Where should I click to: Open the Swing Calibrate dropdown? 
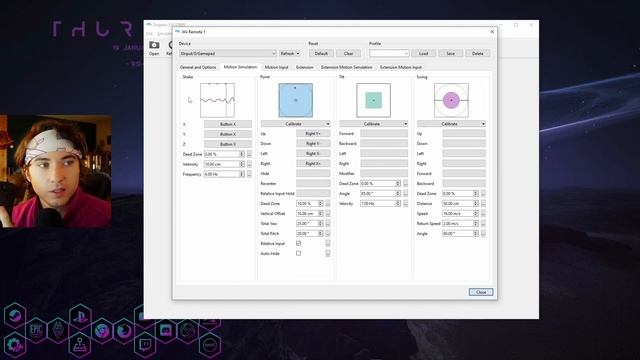(x=451, y=124)
